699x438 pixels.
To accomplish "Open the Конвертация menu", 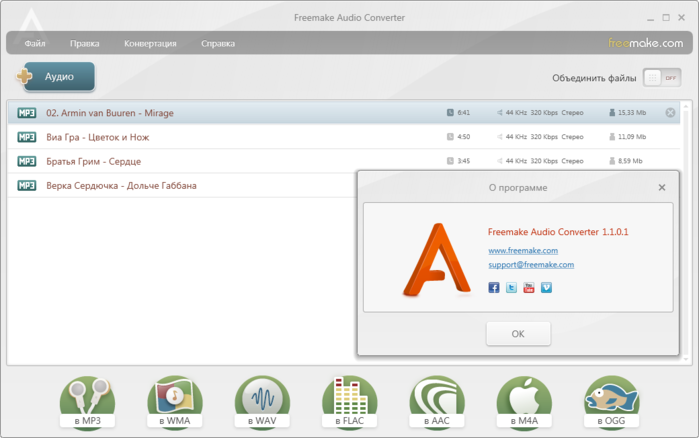I will pos(150,43).
